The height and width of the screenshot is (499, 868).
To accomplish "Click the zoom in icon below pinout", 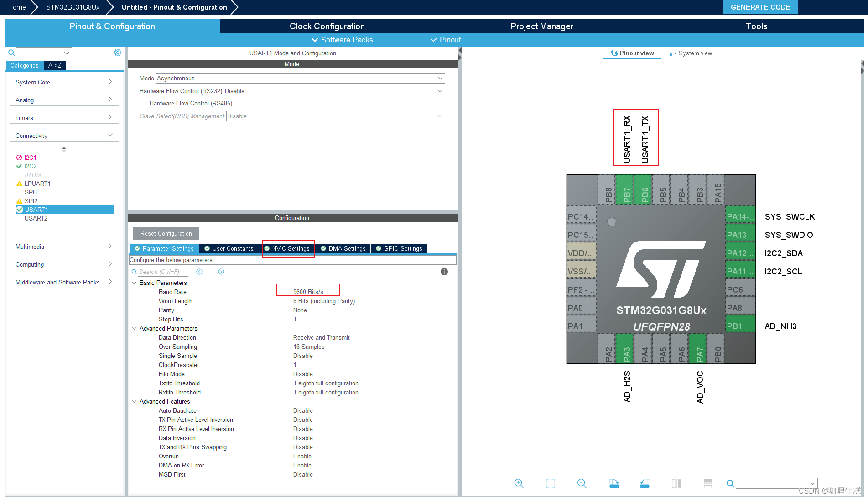I will pyautogui.click(x=519, y=483).
